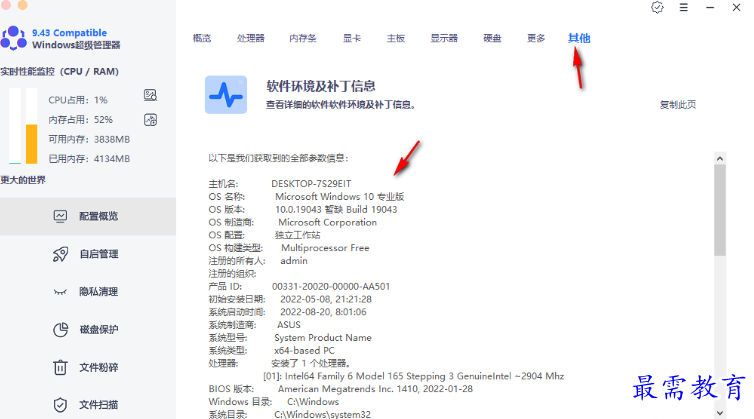The height and width of the screenshot is (419, 754).
Task: Click the System Product Name value
Action: point(323,338)
